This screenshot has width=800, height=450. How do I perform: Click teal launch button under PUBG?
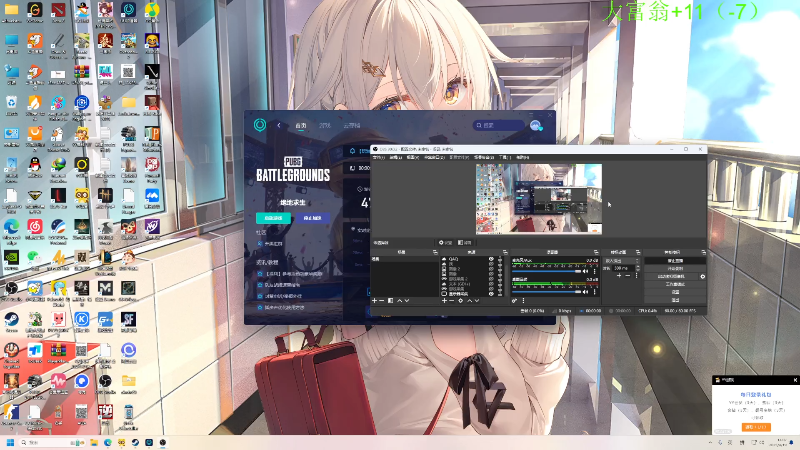273,218
